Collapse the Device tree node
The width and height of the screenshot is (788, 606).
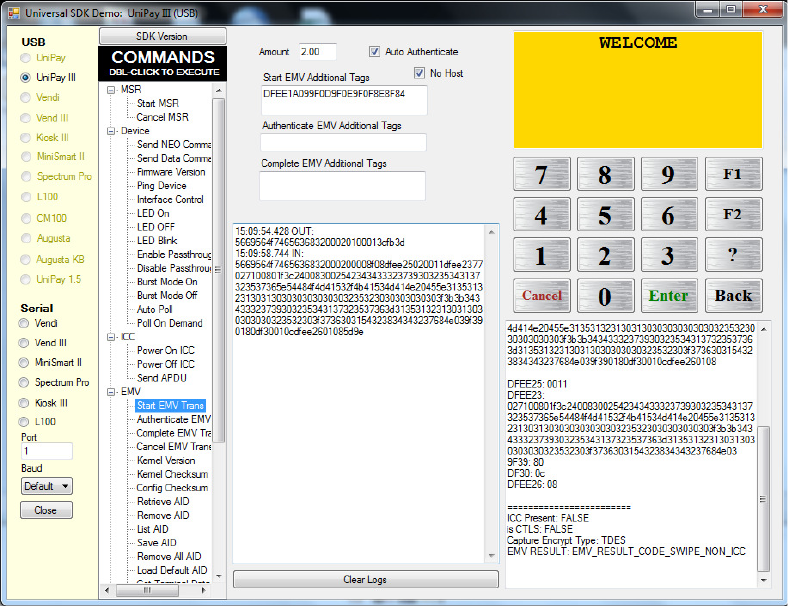coord(111,131)
